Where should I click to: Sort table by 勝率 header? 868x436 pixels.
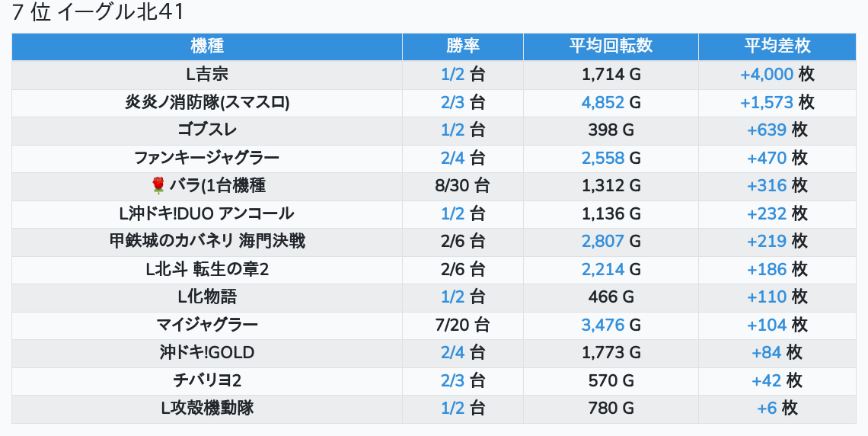463,46
